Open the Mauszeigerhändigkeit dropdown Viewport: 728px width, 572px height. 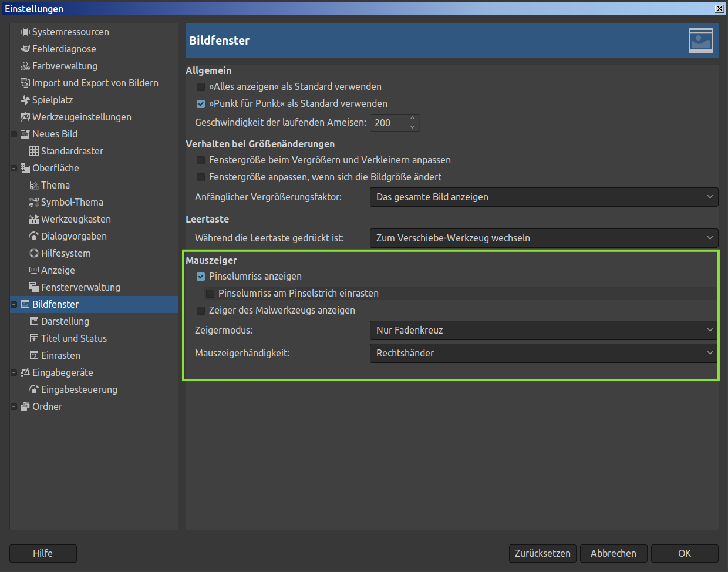pos(544,353)
